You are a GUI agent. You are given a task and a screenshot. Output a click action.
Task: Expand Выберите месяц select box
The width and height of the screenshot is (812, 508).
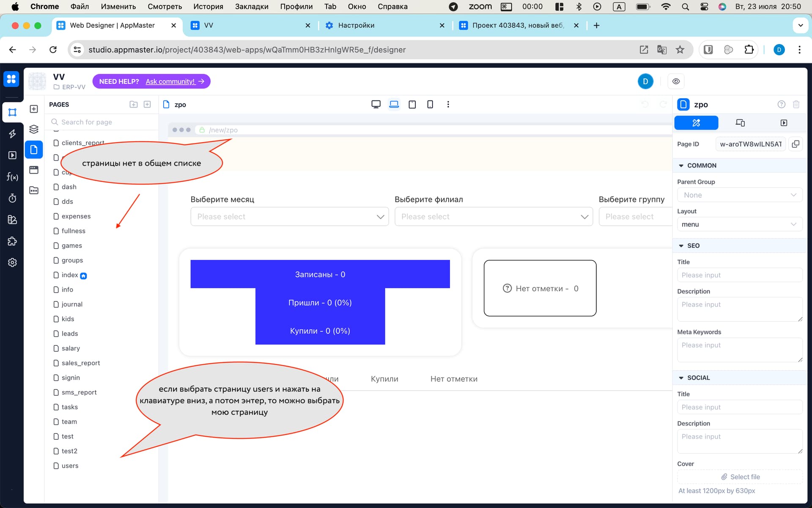coord(289,216)
